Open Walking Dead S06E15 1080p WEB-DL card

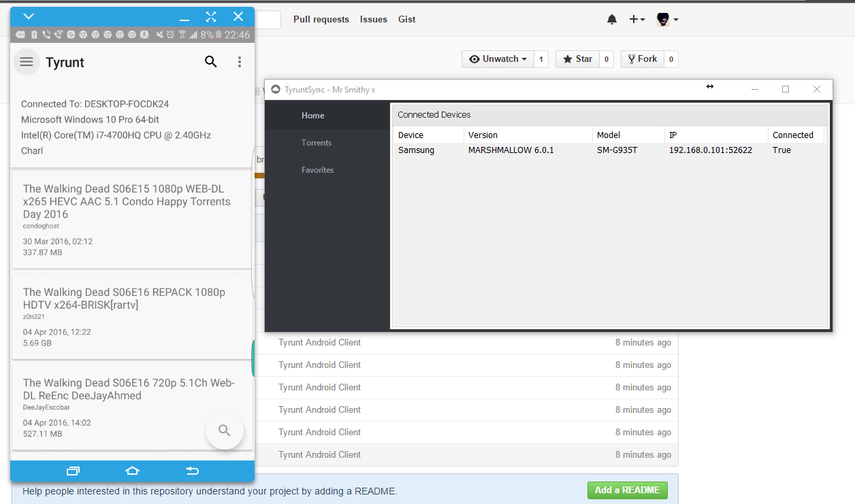coord(132,220)
